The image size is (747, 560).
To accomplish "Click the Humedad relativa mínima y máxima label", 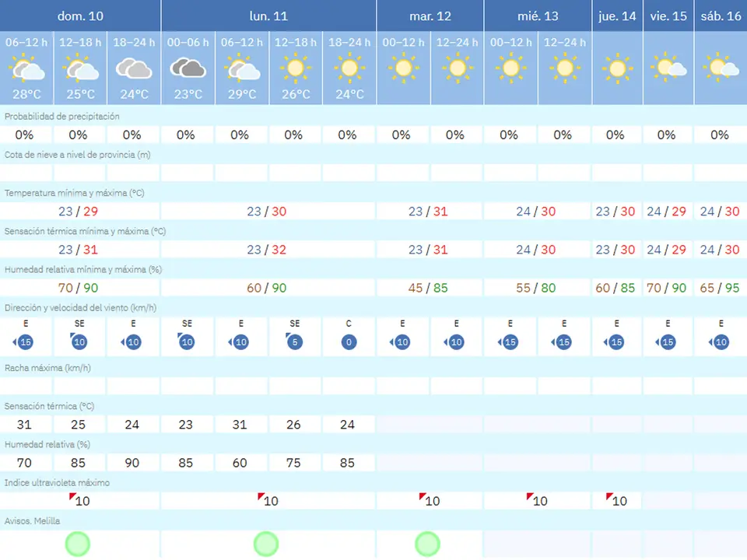I will (83, 270).
